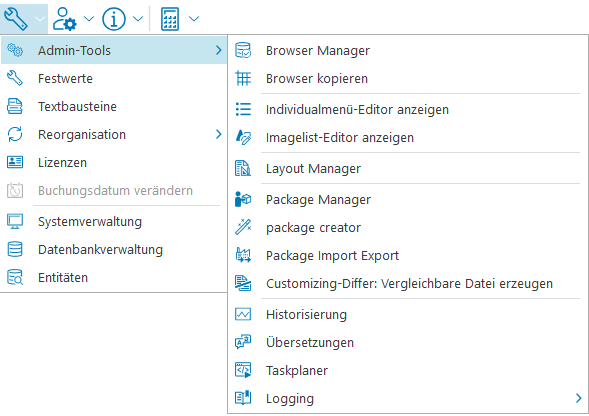Viewport: 589px width, 416px height.
Task: Click the info circle icon
Action: [114, 19]
